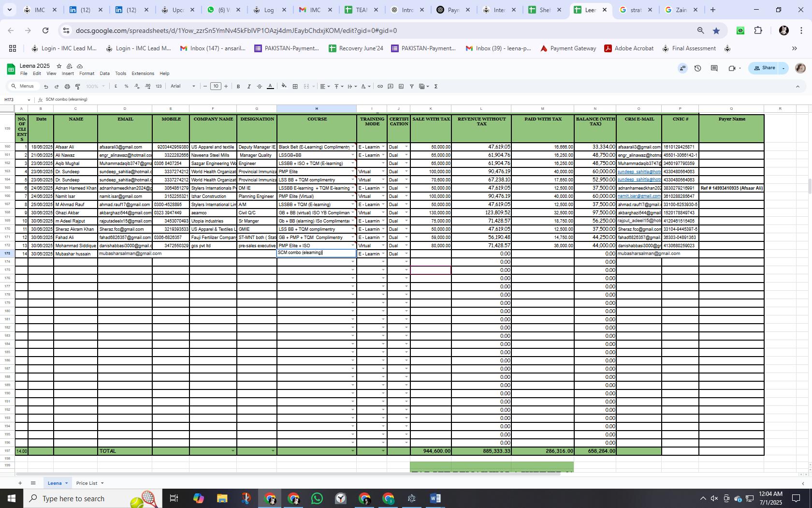Insert a comment using the toolbar icon
Image resolution: width=812 pixels, height=508 pixels.
click(391, 87)
